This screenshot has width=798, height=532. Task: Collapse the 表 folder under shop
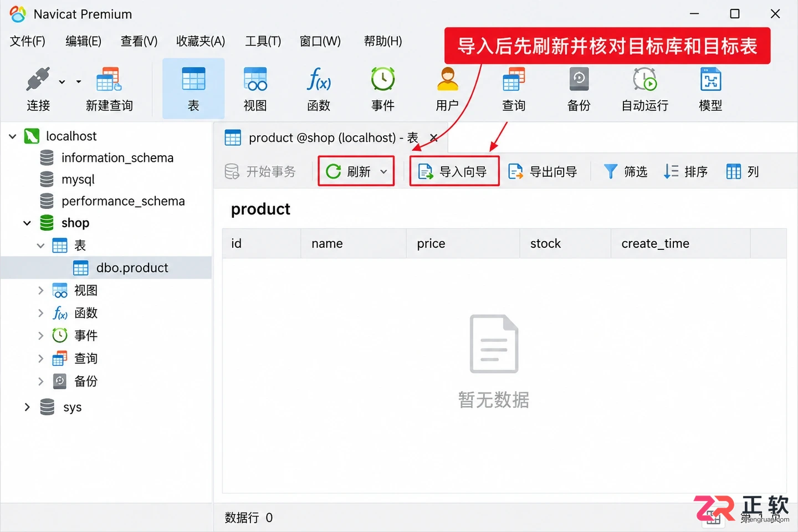pyautogui.click(x=40, y=245)
